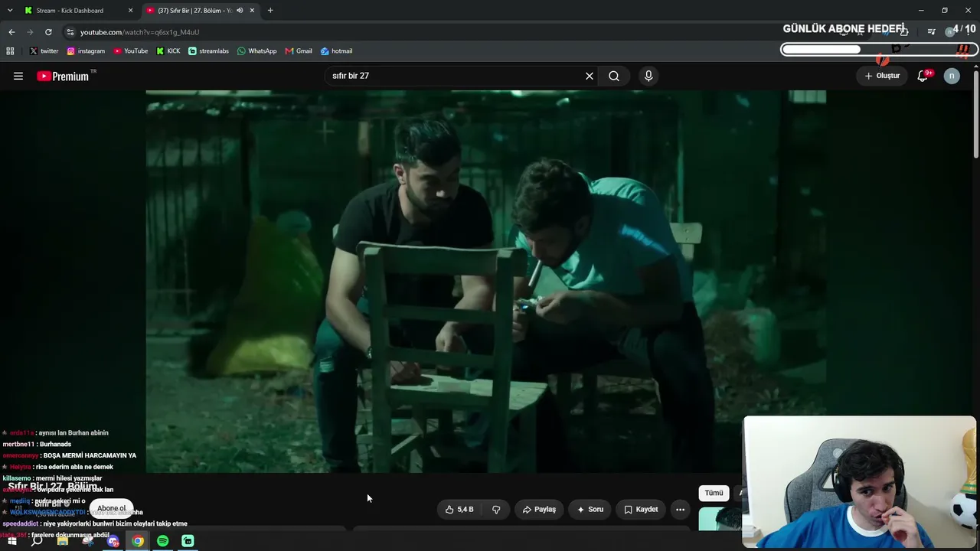Open the YouTube guide hamburger menu
The height and width of the screenshot is (551, 980).
pos(18,76)
